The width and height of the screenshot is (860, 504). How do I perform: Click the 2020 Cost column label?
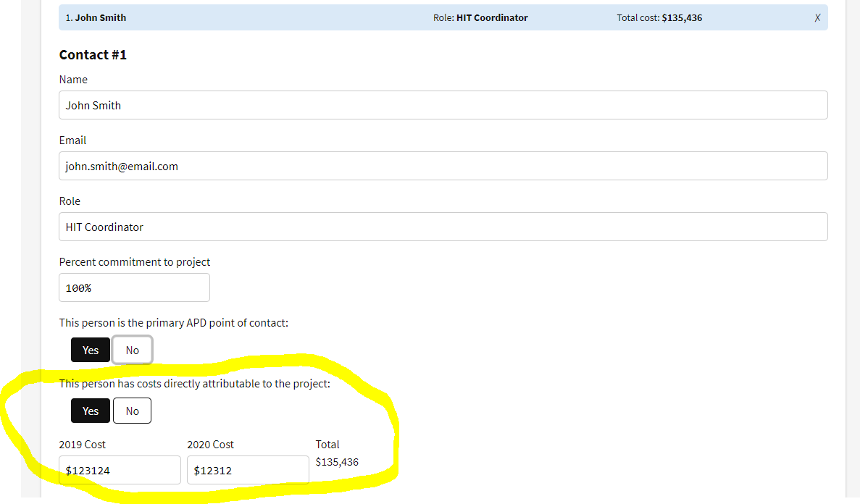pyautogui.click(x=210, y=444)
